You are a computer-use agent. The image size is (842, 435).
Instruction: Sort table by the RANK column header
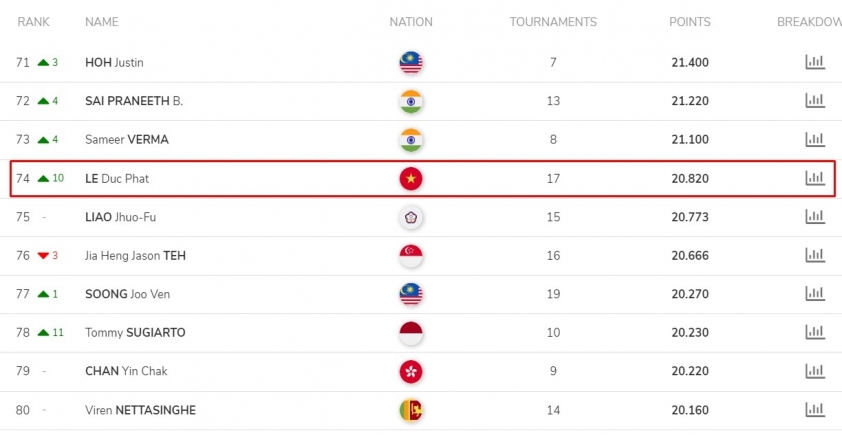pos(33,22)
